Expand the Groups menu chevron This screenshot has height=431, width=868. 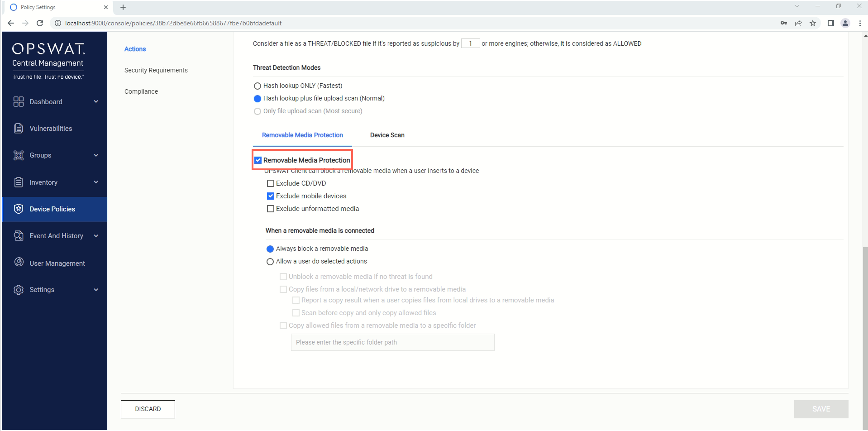tap(96, 155)
